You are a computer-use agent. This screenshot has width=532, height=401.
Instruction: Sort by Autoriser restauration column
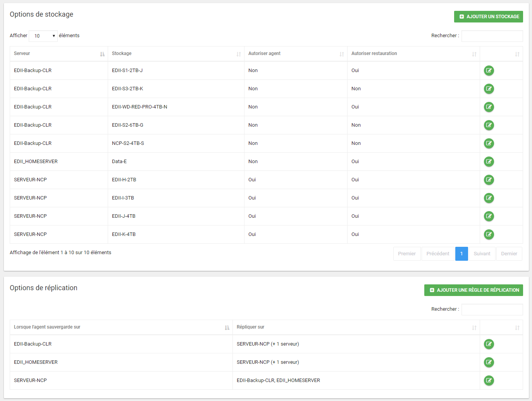(413, 54)
